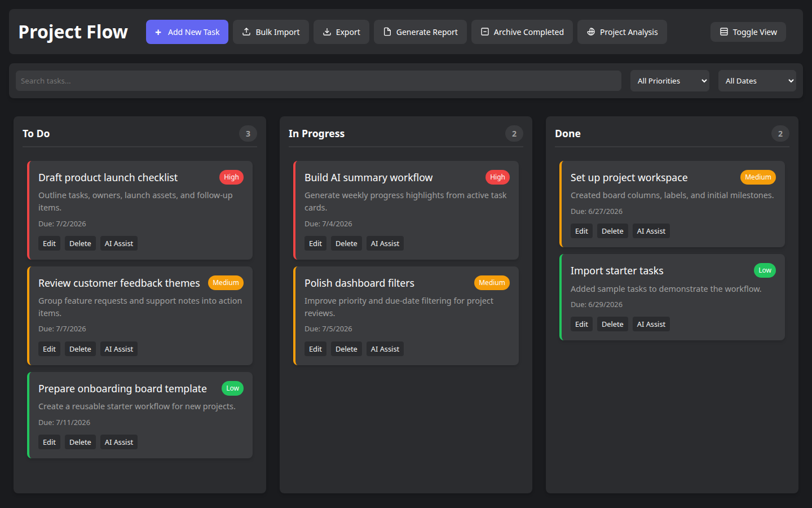Delete Review customer feedback themes task
This screenshot has width=812, height=508.
tap(80, 349)
